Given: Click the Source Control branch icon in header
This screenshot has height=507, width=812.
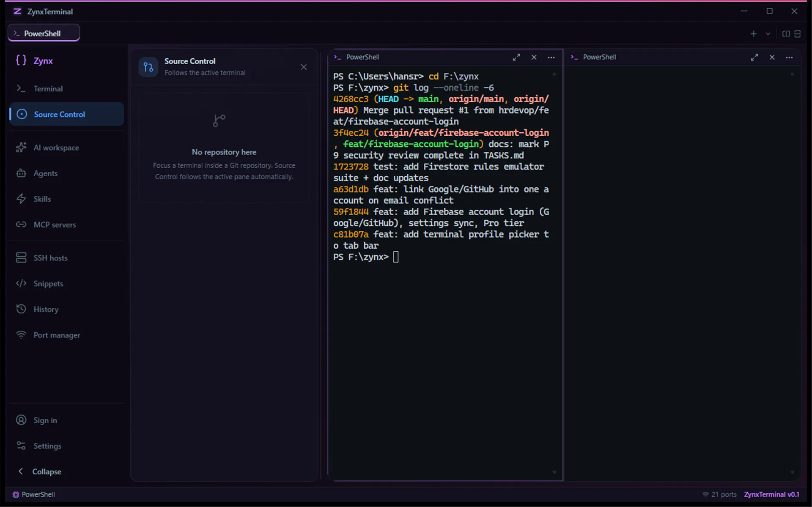Looking at the screenshot, I should [x=148, y=67].
